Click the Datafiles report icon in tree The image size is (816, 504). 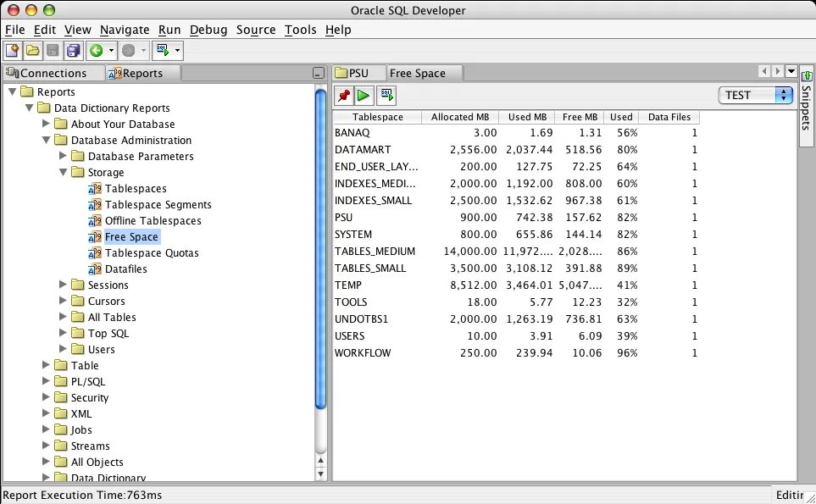click(x=94, y=269)
